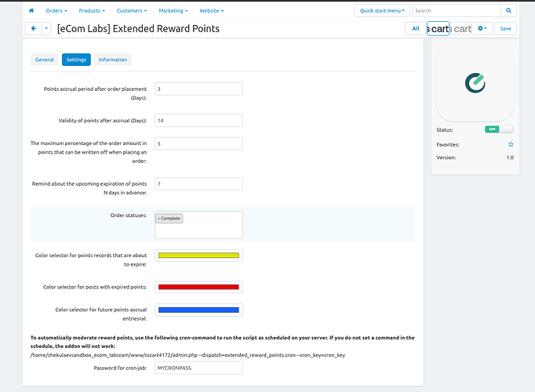Click the back arrow next to the add-on title
Image resolution: width=535 pixels, height=392 pixels.
pos(34,29)
